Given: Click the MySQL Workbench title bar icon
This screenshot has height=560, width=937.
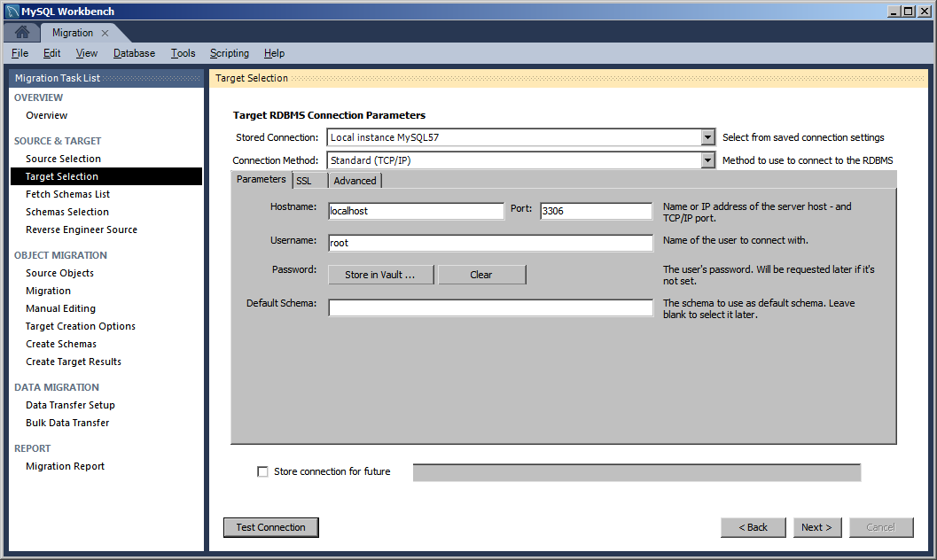Looking at the screenshot, I should click(x=12, y=11).
